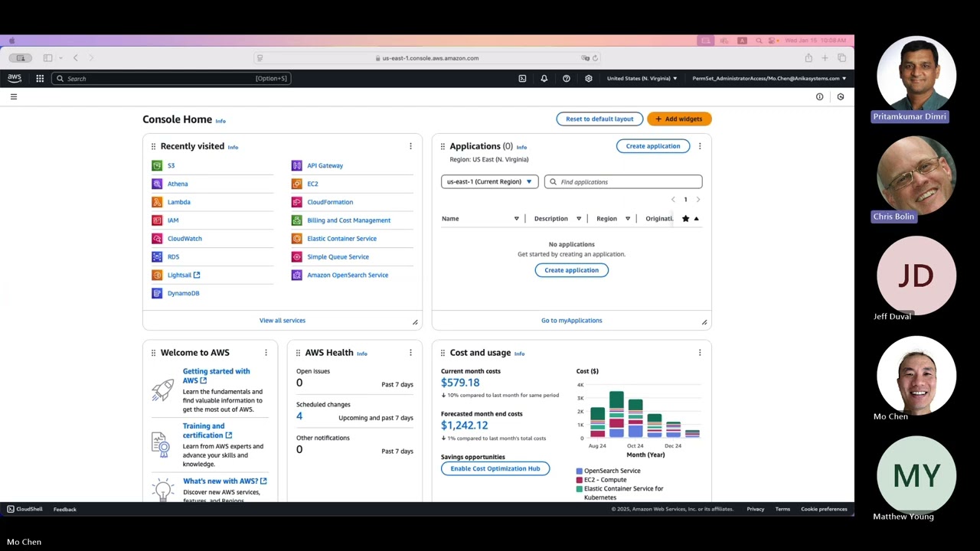This screenshot has width=980, height=551.
Task: Open View all services link
Action: tap(283, 321)
